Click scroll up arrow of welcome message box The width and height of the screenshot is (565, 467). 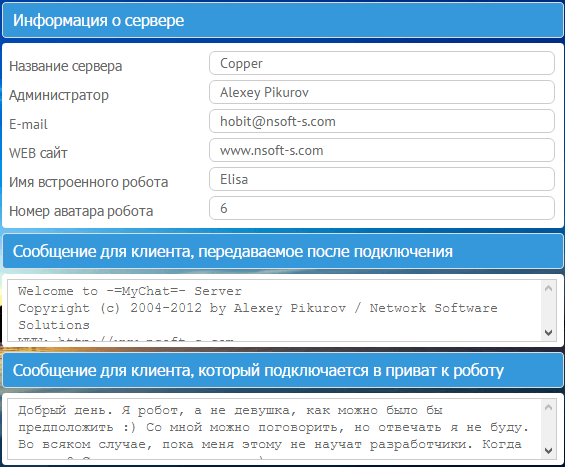coord(548,288)
